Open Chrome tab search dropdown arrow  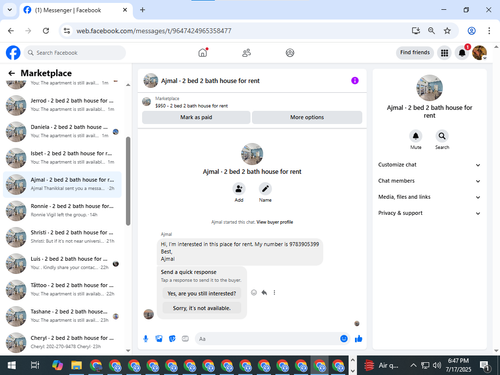tap(10, 10)
